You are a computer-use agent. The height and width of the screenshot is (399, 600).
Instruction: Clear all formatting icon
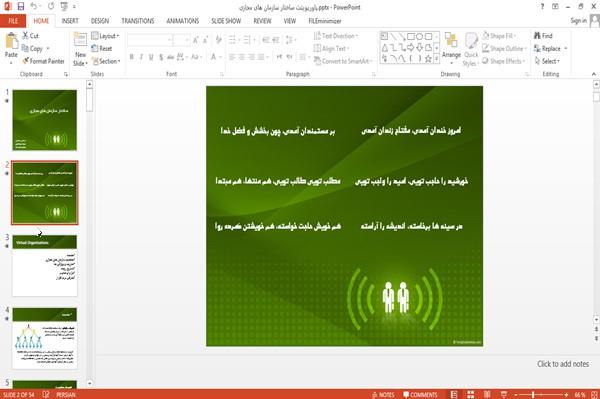pyautogui.click(x=218, y=40)
